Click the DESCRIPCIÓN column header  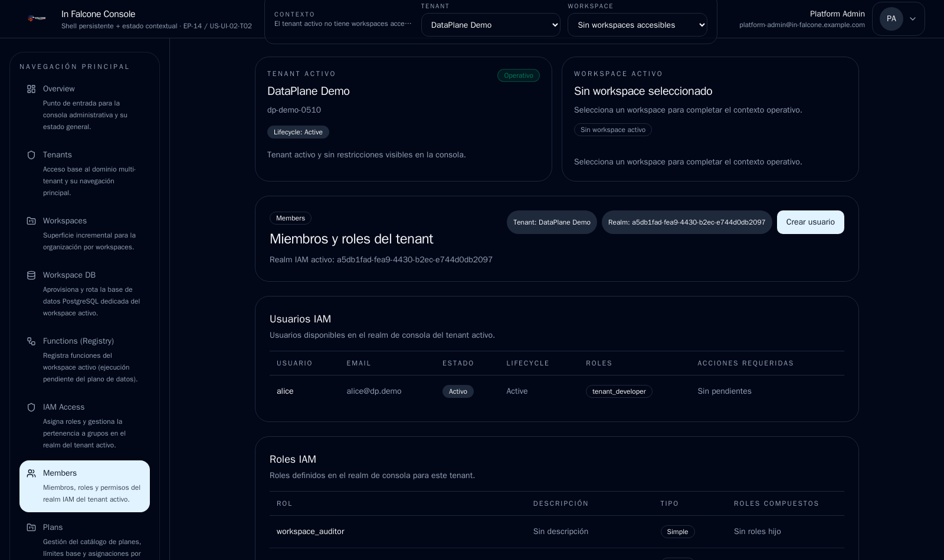pos(561,503)
